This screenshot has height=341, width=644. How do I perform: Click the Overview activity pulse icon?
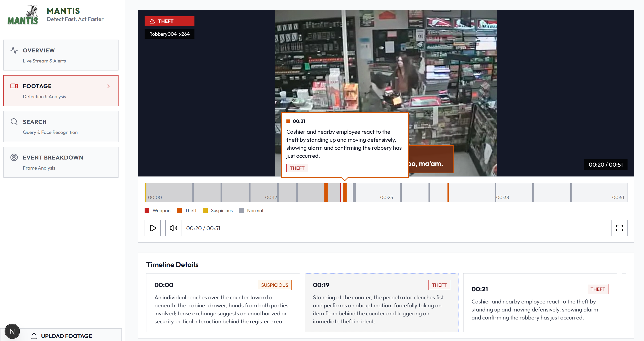click(x=14, y=50)
